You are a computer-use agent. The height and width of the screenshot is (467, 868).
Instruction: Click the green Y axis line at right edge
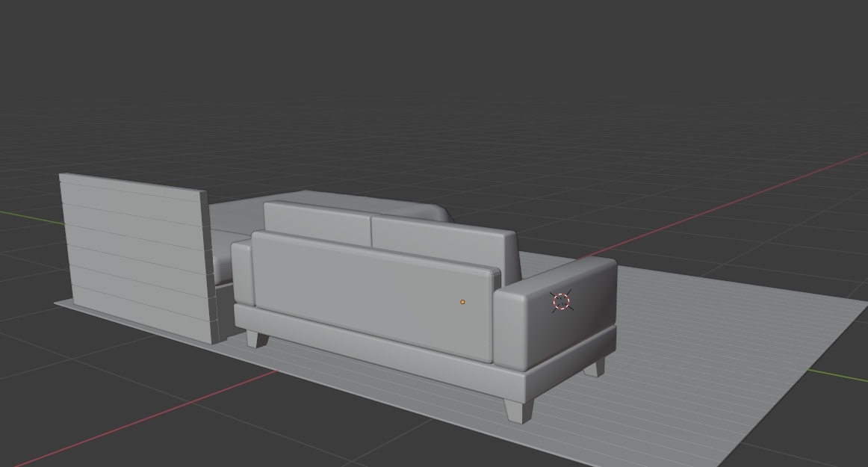coord(844,371)
